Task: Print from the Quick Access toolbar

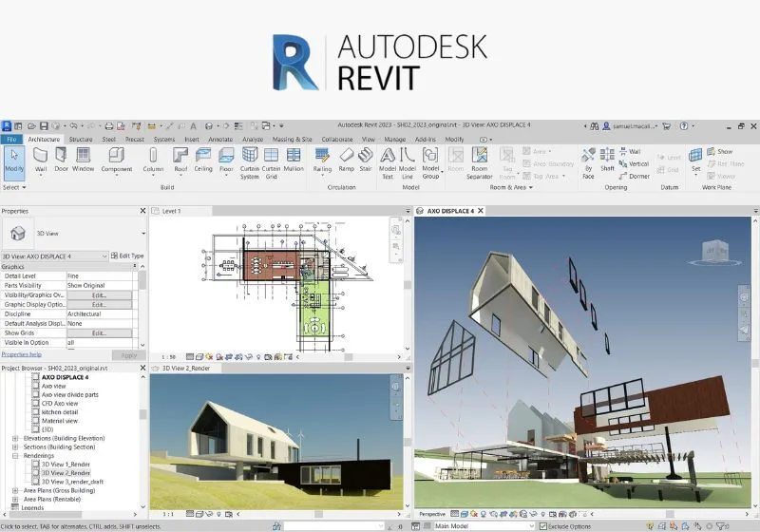Action: (109, 126)
